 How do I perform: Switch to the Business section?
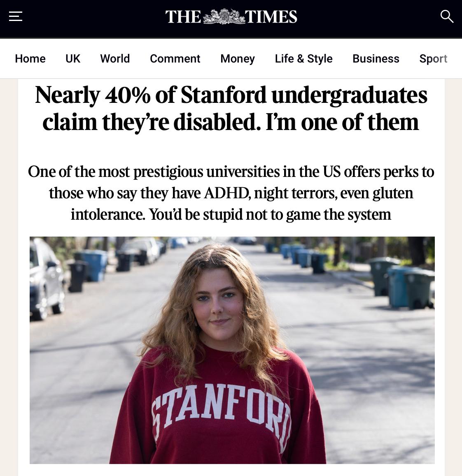[376, 59]
